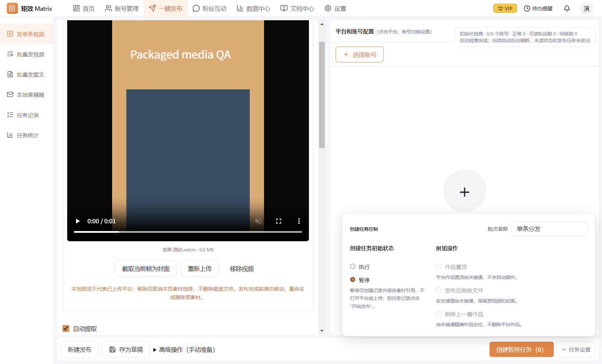Open 批量发图文 sidebar item
The height and width of the screenshot is (364, 602).
(27, 75)
